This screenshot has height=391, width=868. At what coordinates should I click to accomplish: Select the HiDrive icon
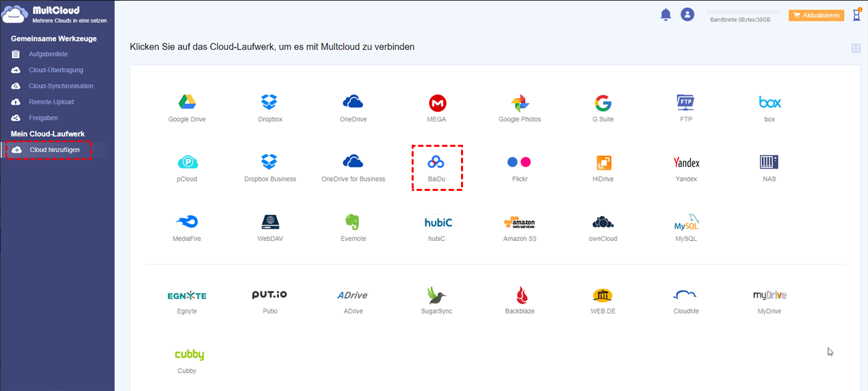[603, 162]
